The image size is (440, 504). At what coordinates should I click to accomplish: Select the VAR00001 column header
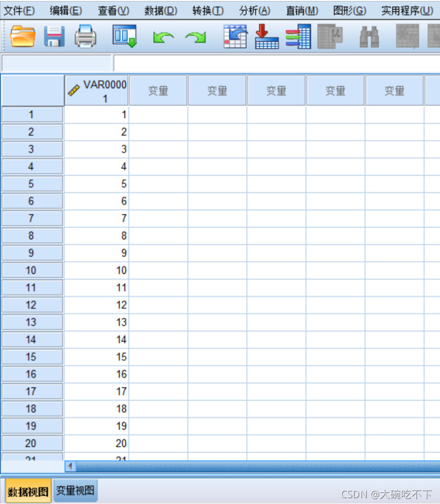96,91
